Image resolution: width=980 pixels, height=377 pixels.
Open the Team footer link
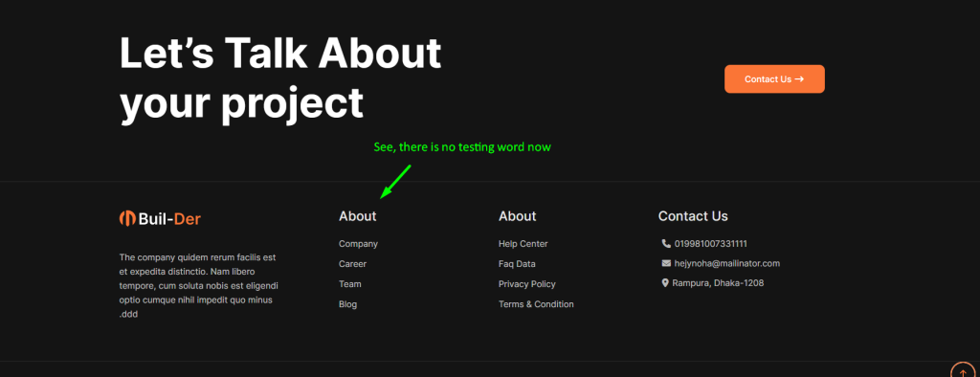pos(350,284)
